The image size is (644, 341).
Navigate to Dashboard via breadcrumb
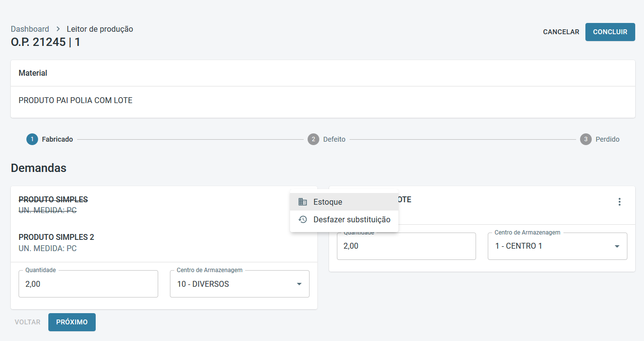point(30,29)
